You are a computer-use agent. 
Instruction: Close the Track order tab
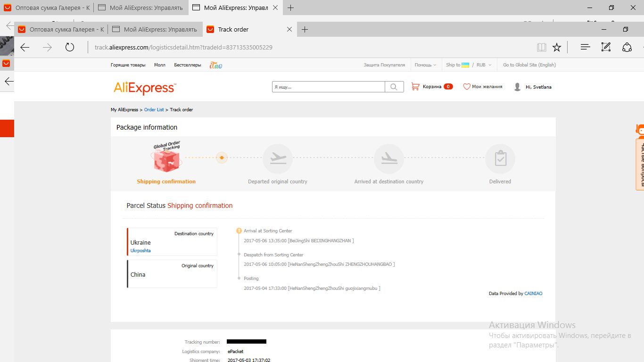[289, 29]
